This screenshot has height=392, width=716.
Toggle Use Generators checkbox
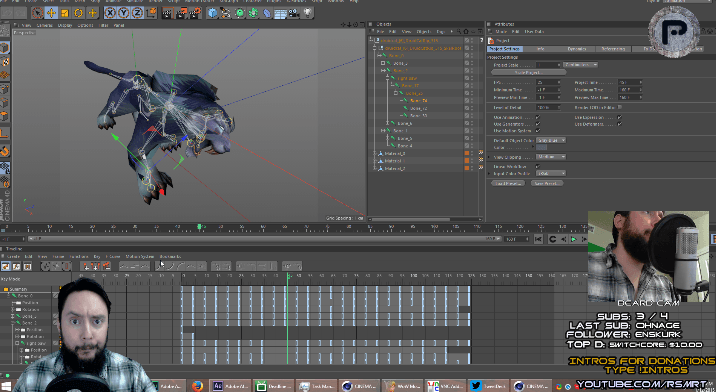(x=538, y=124)
